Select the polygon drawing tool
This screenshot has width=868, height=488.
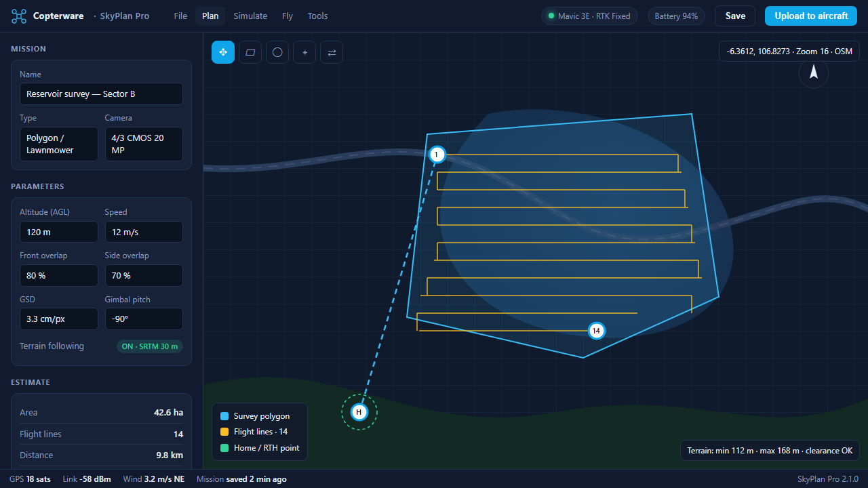(x=250, y=52)
